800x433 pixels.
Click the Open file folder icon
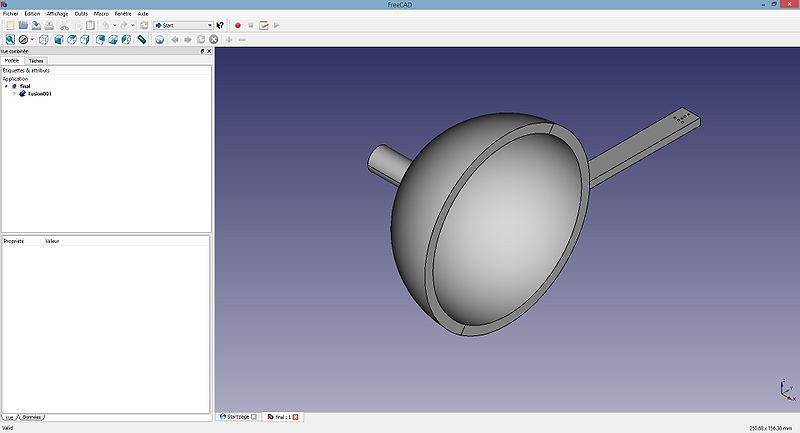coord(23,25)
